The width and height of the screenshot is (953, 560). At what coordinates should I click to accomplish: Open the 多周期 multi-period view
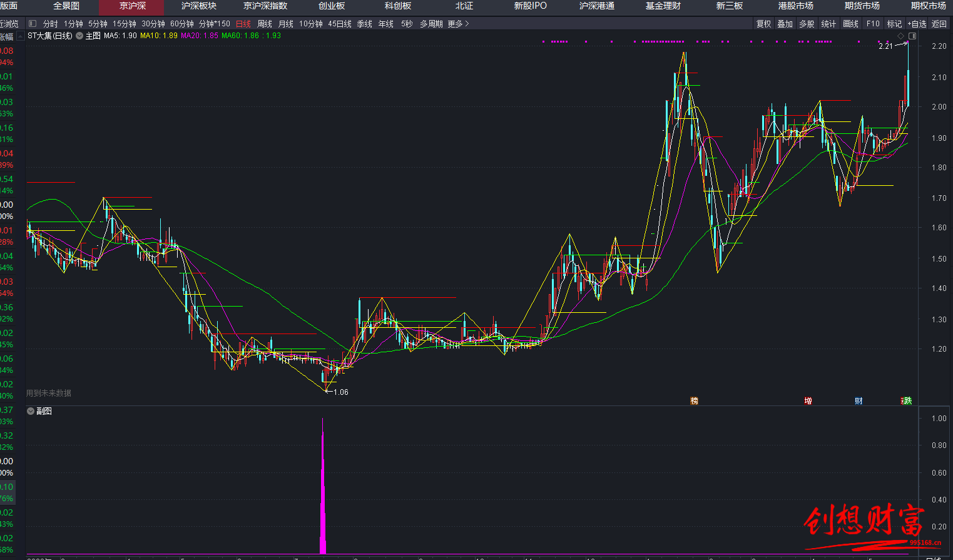[x=431, y=24]
